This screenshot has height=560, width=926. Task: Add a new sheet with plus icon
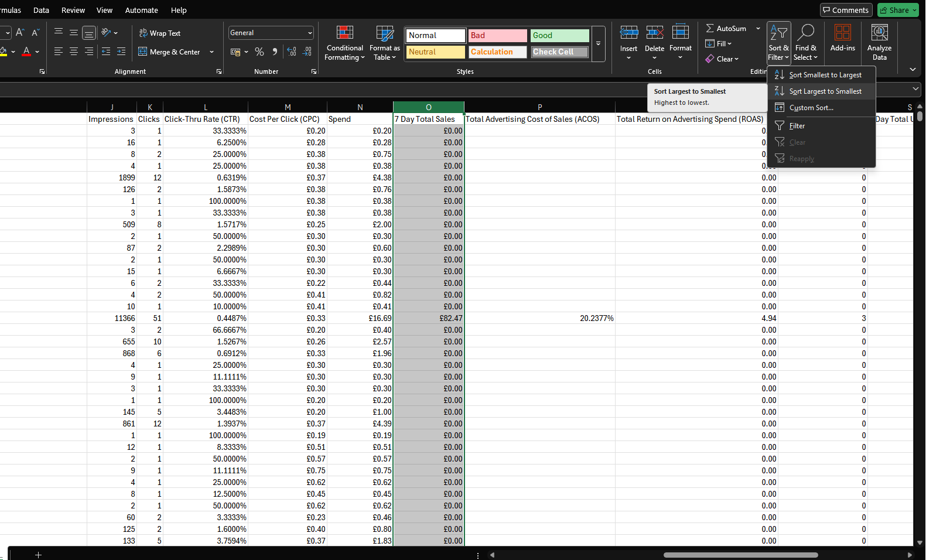[38, 555]
